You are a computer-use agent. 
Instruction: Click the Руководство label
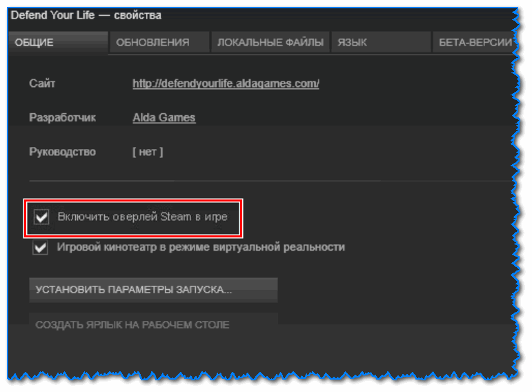[x=62, y=152]
